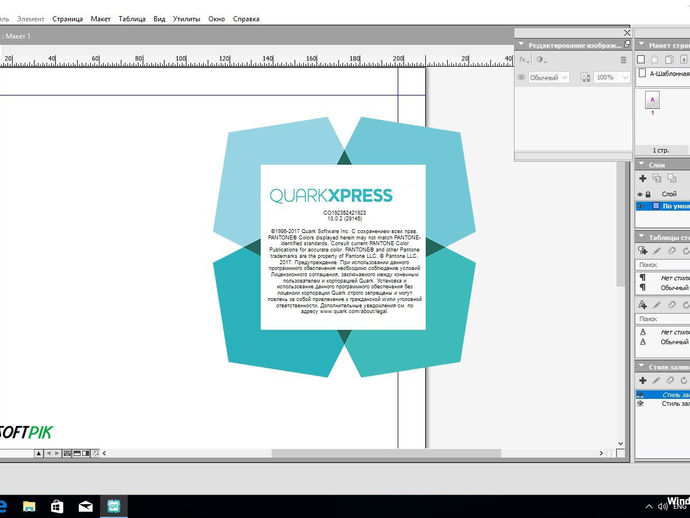Click the opacity icon beside the 100% field
This screenshot has width=690, height=518.
coord(585,77)
